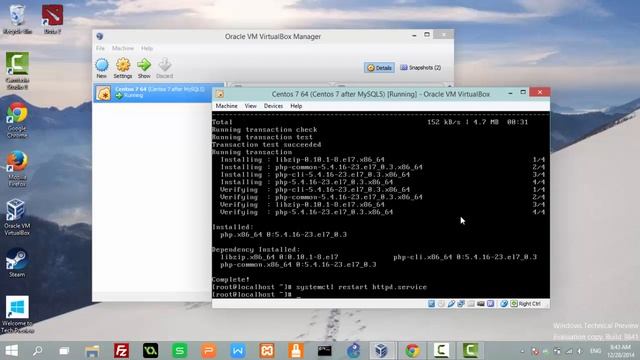This screenshot has height=360, width=640.
Task: Open Devices menu of the VM window
Action: coord(273,106)
